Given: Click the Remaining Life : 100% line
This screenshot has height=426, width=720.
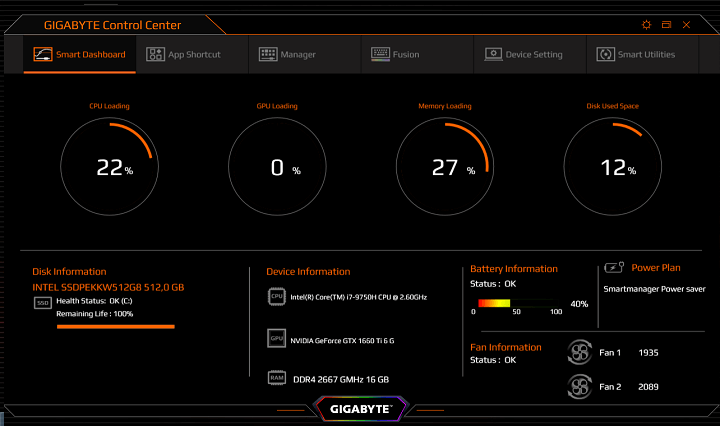Looking at the screenshot, I should [95, 314].
